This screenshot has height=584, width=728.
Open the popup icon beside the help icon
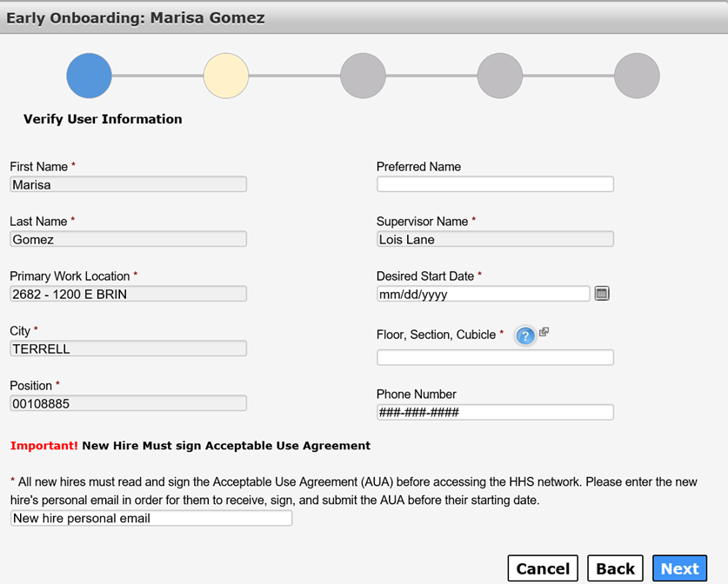tap(544, 332)
